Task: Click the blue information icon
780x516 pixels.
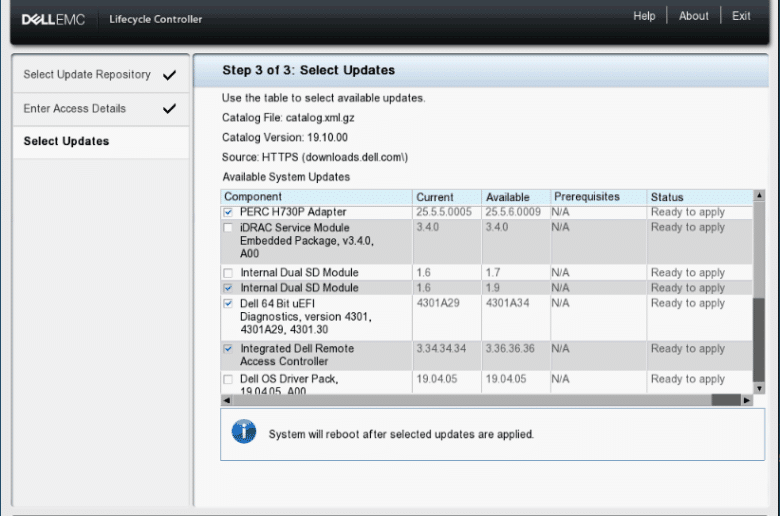Action: click(244, 431)
